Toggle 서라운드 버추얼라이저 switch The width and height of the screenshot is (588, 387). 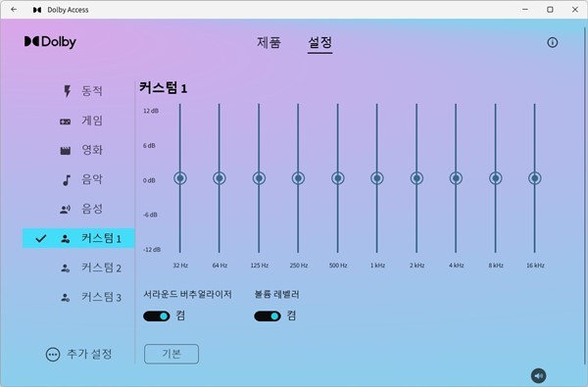157,316
